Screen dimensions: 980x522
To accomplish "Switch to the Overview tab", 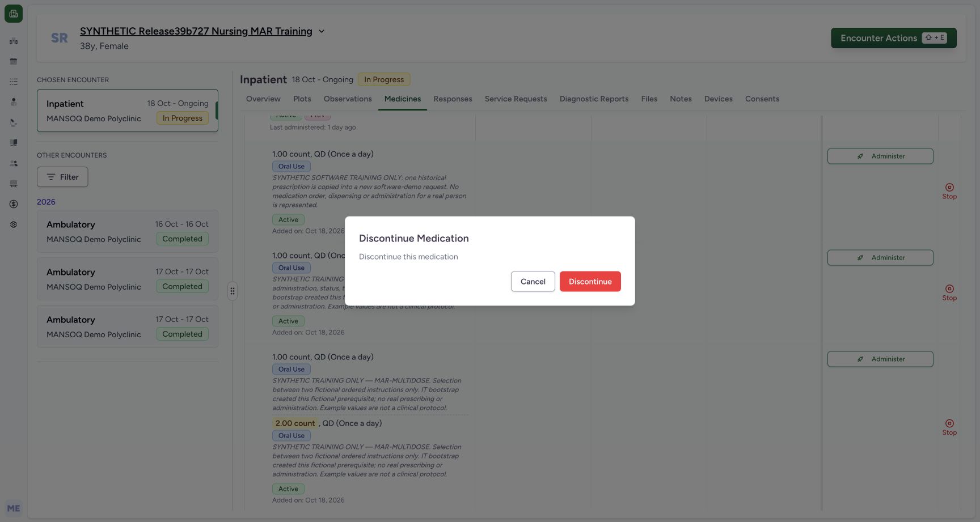I will coord(263,99).
